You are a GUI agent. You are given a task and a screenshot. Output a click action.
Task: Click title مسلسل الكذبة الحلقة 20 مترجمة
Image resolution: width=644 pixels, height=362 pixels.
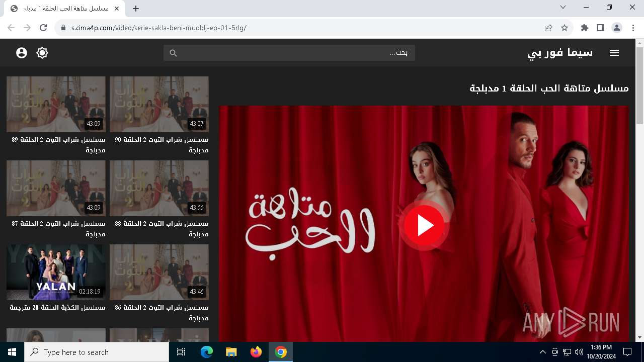point(57,307)
